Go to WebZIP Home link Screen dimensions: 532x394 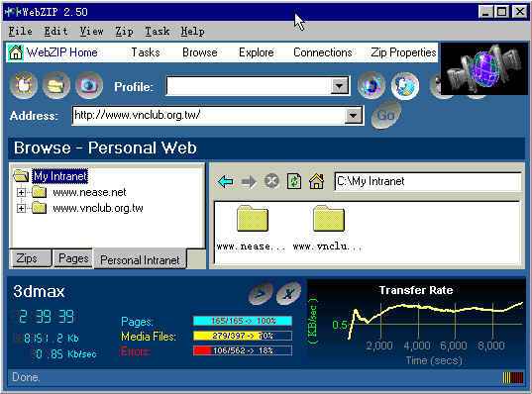pos(61,52)
